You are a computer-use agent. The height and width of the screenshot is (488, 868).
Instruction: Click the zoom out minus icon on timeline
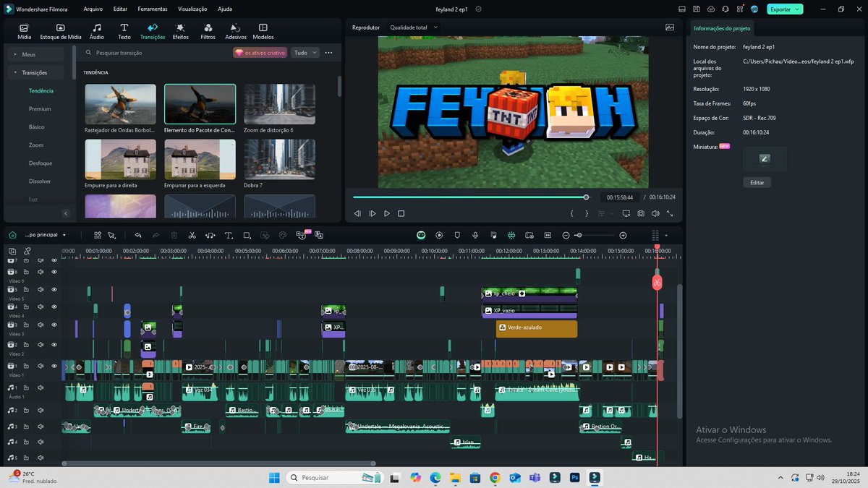[566, 235]
